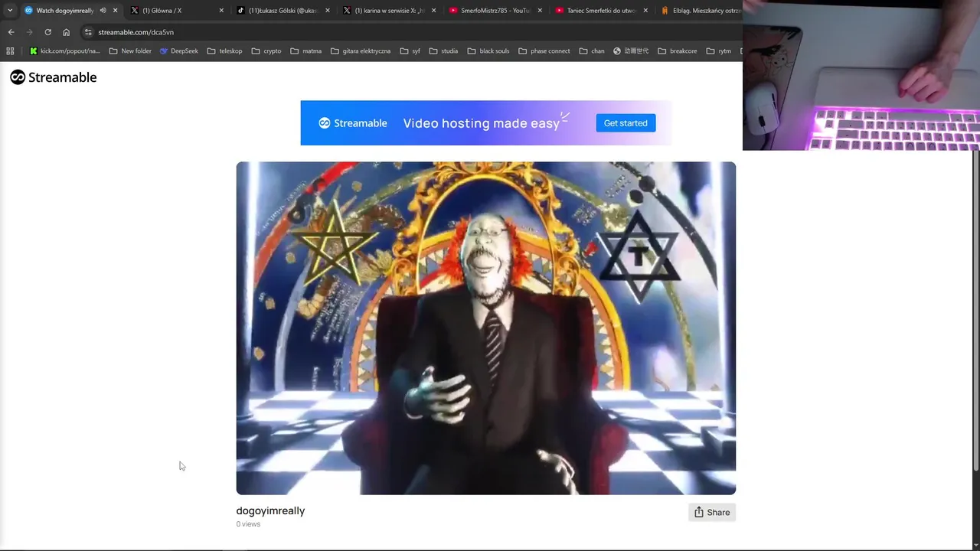
Task: Open the 动画世代 bookmark
Action: tap(631, 51)
